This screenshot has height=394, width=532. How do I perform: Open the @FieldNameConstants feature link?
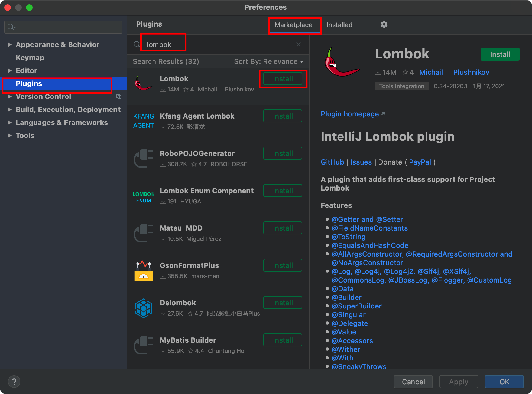pyautogui.click(x=369, y=228)
